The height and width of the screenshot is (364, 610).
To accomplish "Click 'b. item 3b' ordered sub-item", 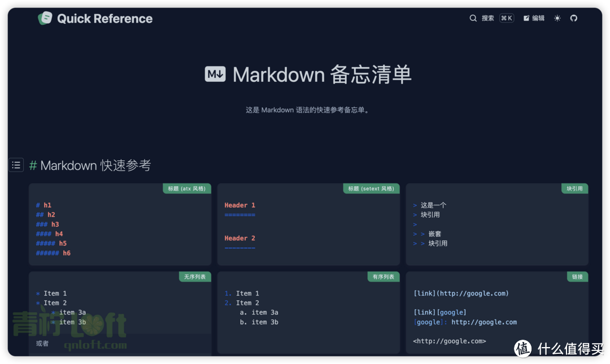I will pos(259,322).
